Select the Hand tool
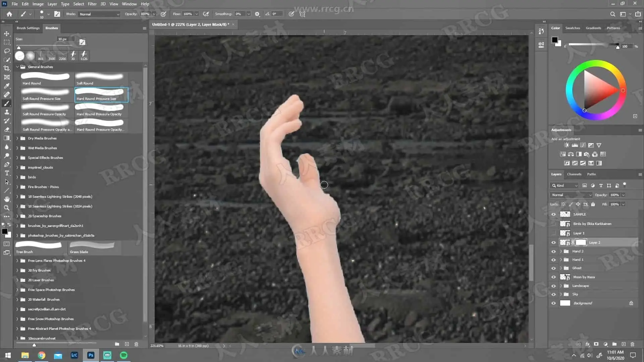644x362 pixels. 7,199
